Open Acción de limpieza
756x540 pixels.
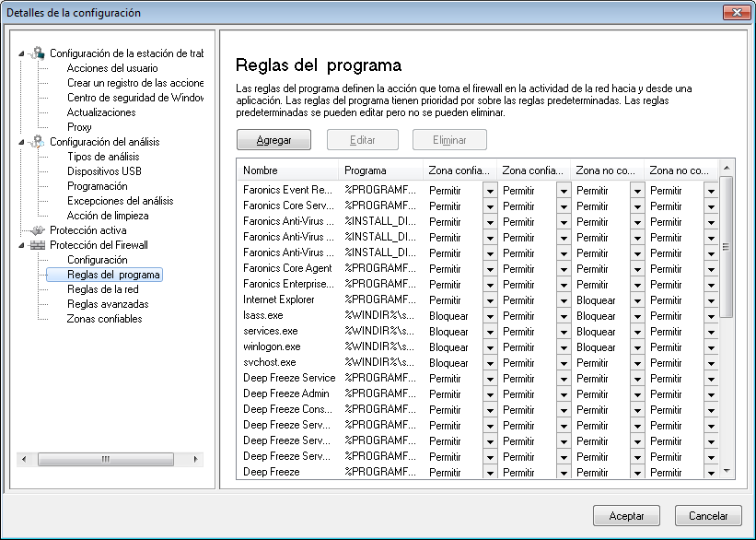click(108, 216)
